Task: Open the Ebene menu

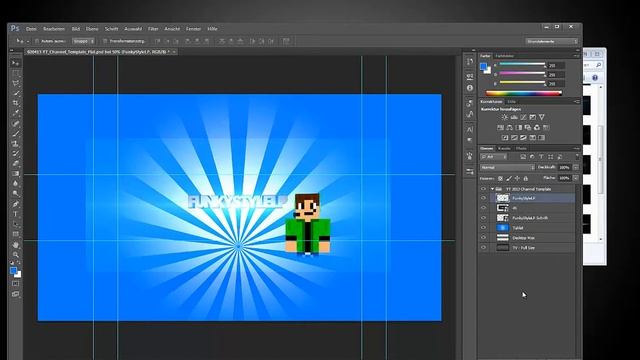Action: [x=92, y=29]
